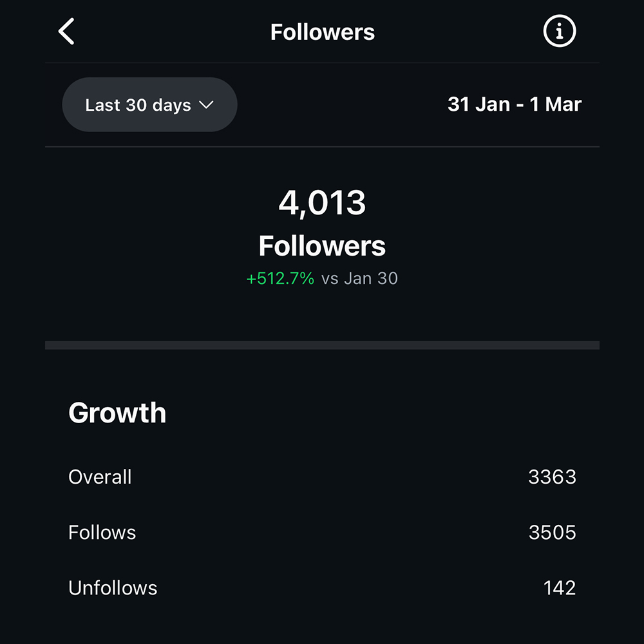This screenshot has height=644, width=644.
Task: Click the vs Jan 30 comparison text
Action: point(360,279)
